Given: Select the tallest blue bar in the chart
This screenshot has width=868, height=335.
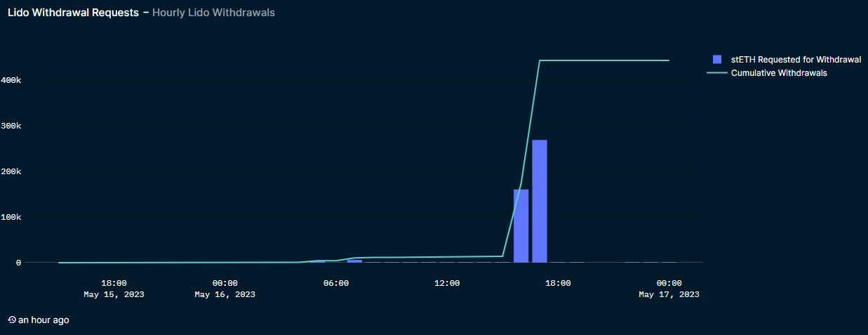Looking at the screenshot, I should click(x=539, y=201).
